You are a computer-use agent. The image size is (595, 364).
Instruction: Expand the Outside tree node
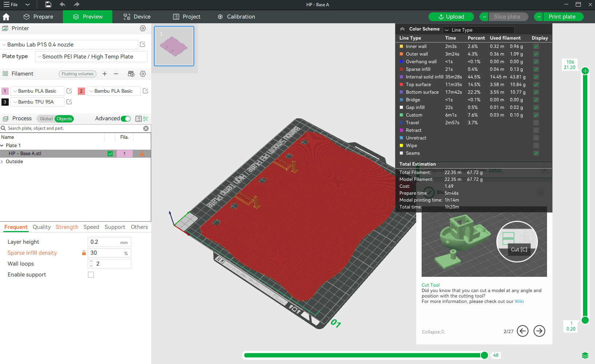[2, 162]
